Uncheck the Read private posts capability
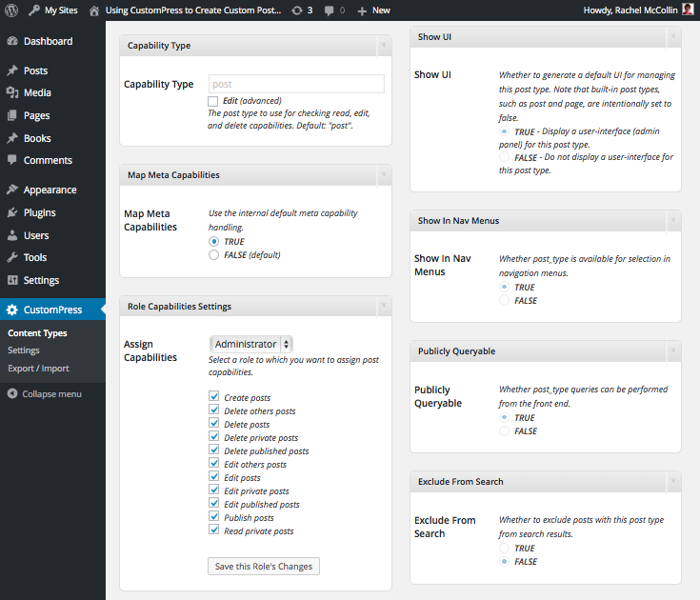700x600 pixels. [x=214, y=530]
